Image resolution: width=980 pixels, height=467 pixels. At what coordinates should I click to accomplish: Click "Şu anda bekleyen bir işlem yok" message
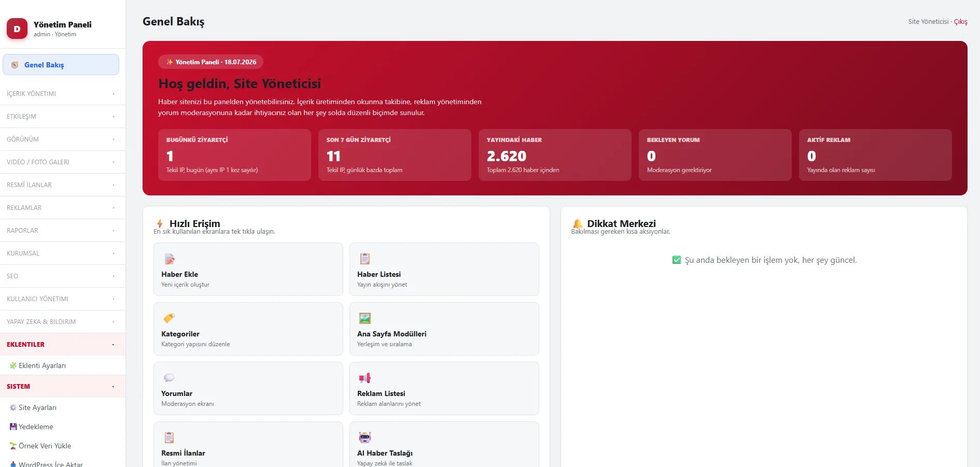pos(771,260)
